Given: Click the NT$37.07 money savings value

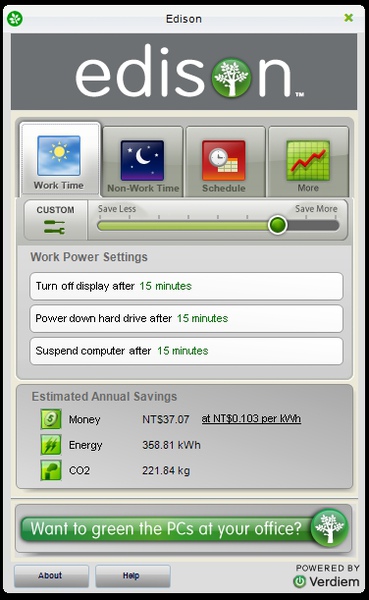Looking at the screenshot, I should 166,419.
